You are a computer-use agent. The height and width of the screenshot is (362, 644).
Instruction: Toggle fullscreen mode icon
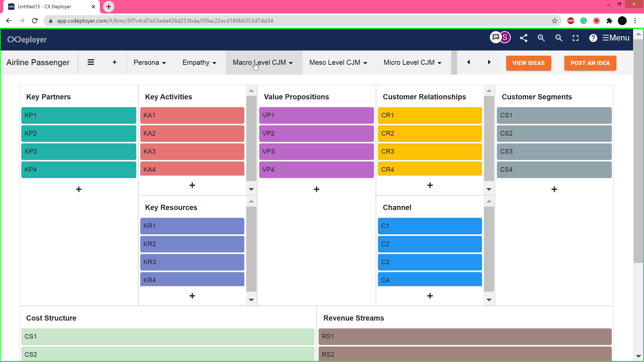click(x=576, y=38)
